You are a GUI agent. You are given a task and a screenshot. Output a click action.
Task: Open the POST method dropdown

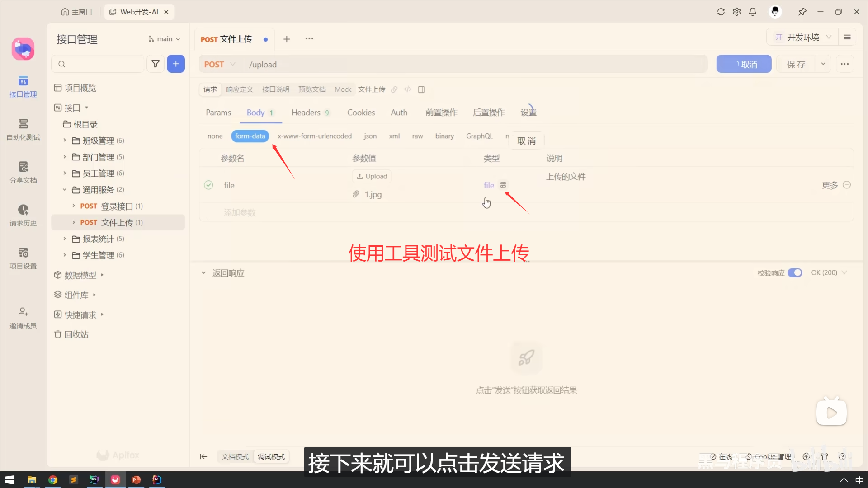pos(220,64)
